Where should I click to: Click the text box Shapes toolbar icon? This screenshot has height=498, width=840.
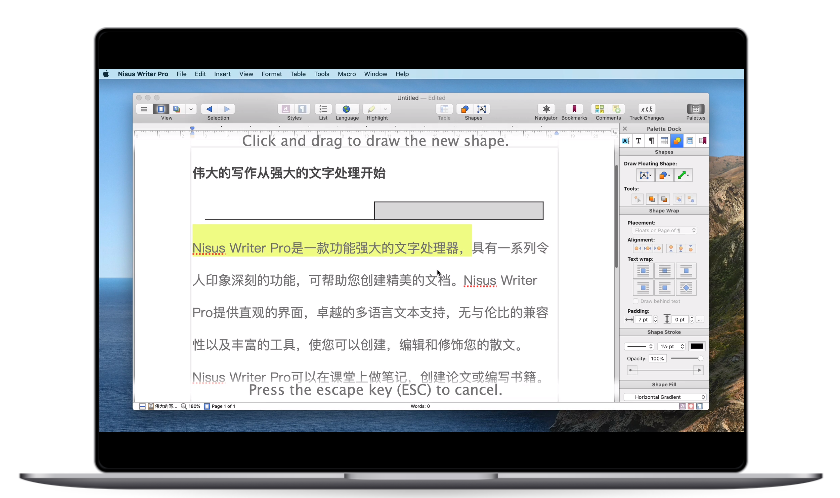click(x=482, y=109)
